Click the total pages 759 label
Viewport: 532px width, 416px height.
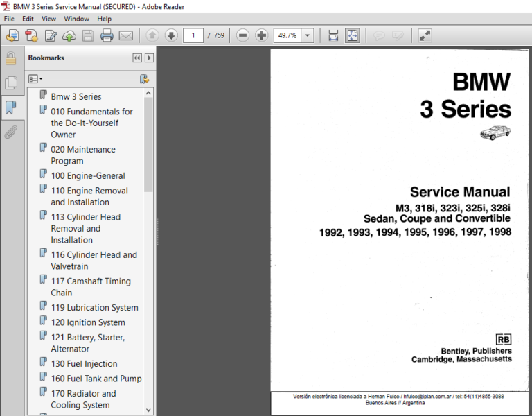(219, 35)
